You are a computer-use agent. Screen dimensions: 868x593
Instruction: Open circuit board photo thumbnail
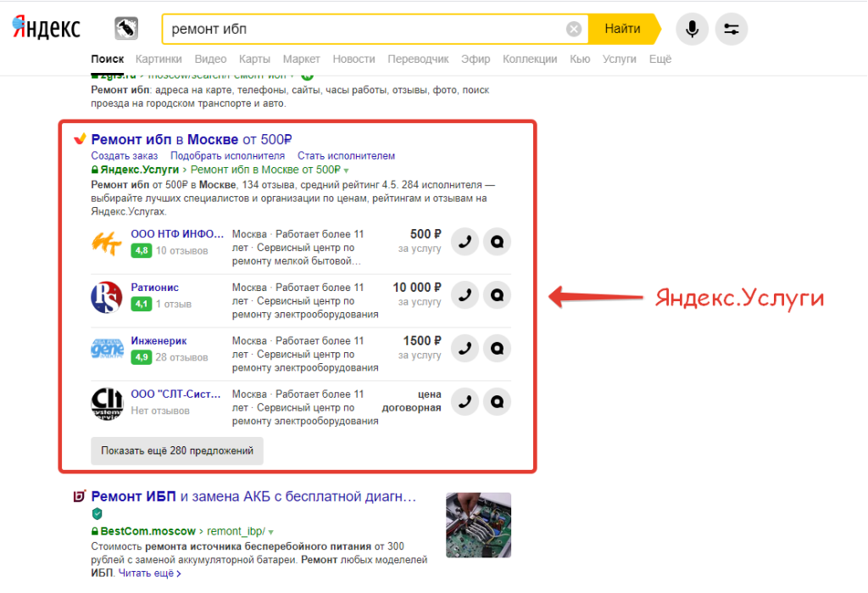tap(478, 525)
